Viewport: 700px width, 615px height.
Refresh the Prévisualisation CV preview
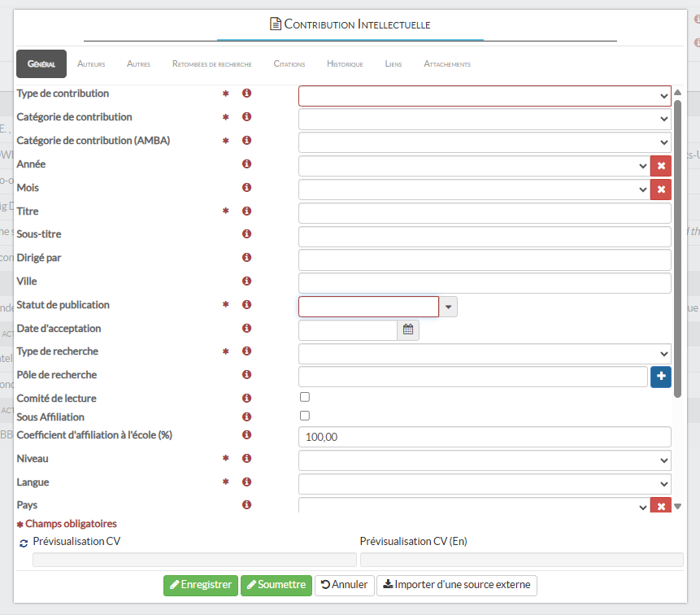24,543
